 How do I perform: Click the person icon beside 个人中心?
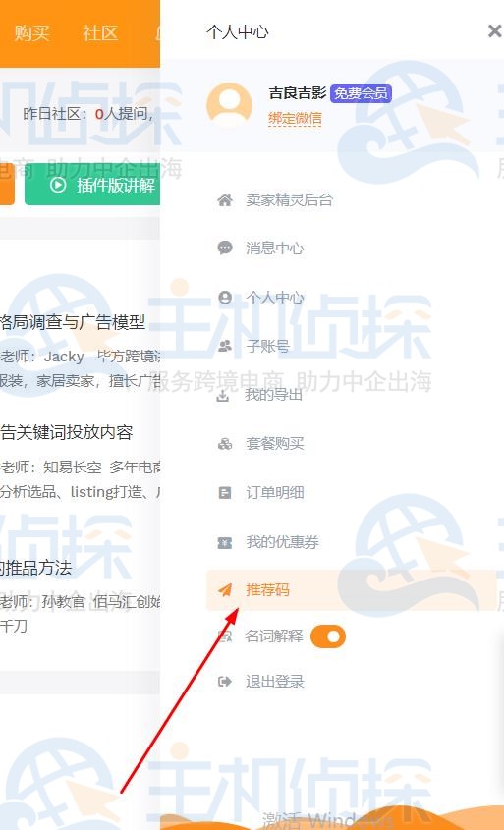click(225, 297)
